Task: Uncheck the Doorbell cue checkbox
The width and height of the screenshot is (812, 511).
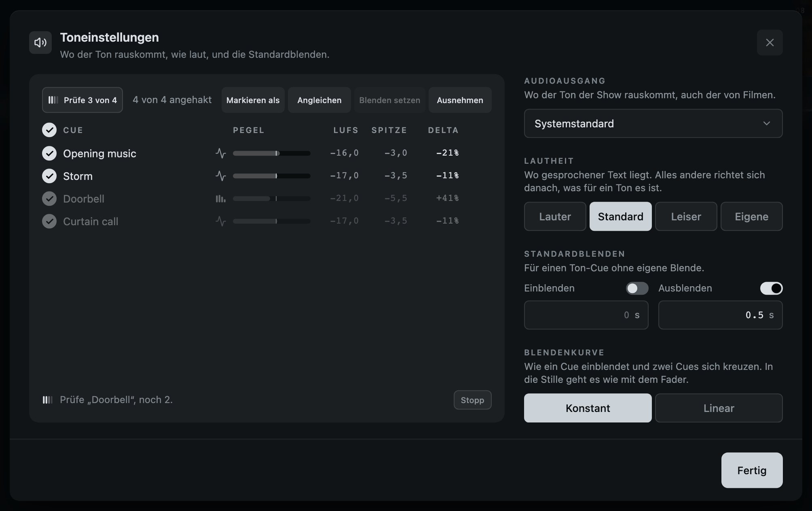Action: [49, 198]
